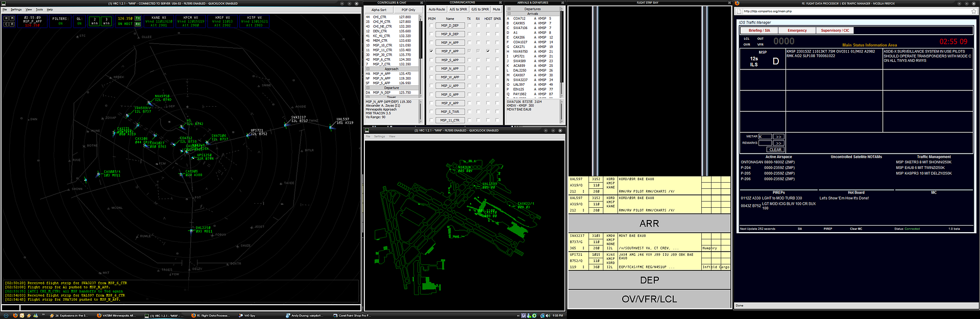Image resolution: width=980 pixels, height=319 pixels.
Task: Click the Firefox icon in quick launch
Action: tap(15, 315)
